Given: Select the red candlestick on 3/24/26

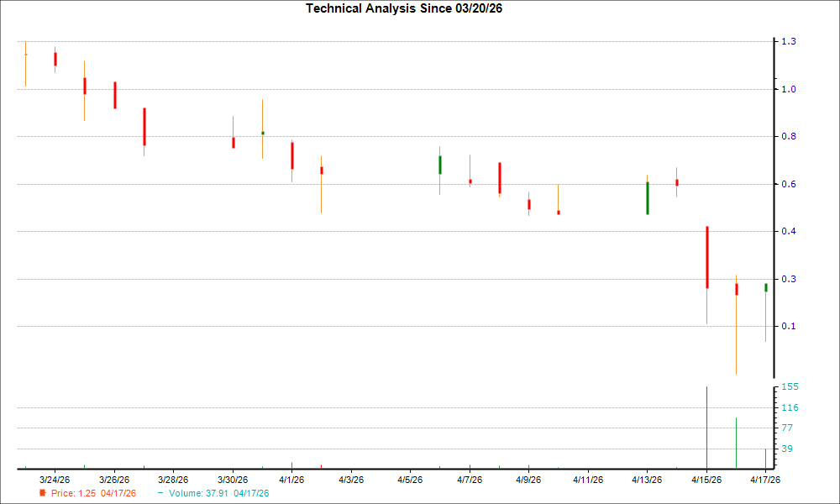Looking at the screenshot, I should [x=54, y=59].
